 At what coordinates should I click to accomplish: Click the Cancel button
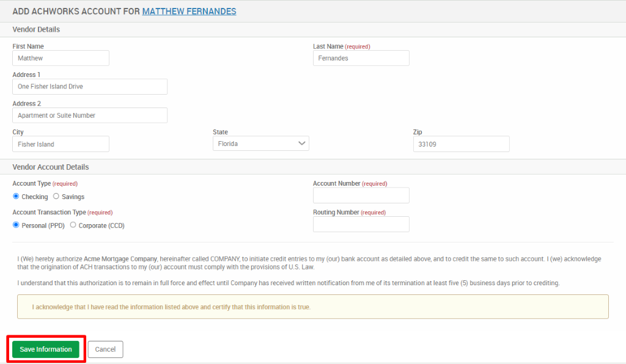pos(105,349)
